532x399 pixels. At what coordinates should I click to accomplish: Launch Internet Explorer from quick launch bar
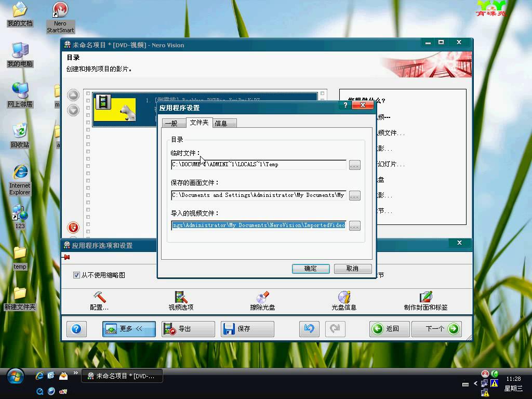click(x=39, y=376)
